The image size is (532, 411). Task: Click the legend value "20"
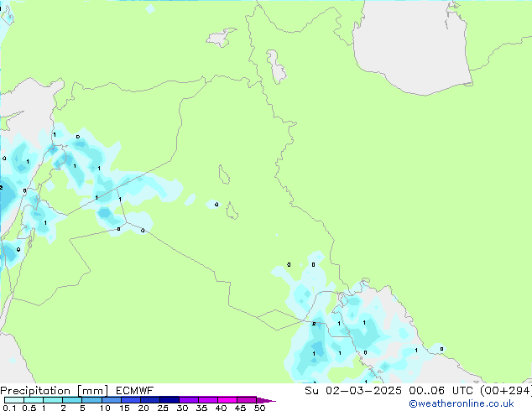pyautogui.click(x=143, y=408)
